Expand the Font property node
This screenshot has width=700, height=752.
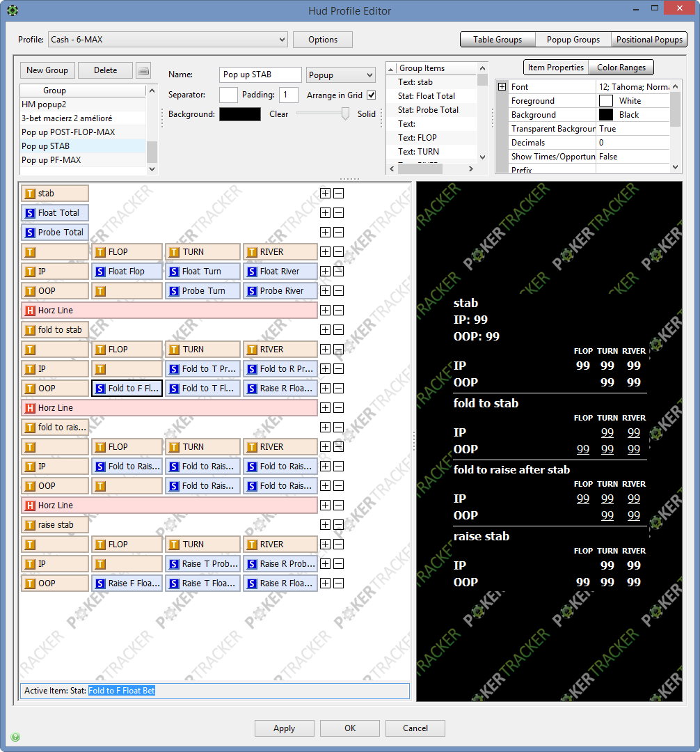tap(502, 87)
